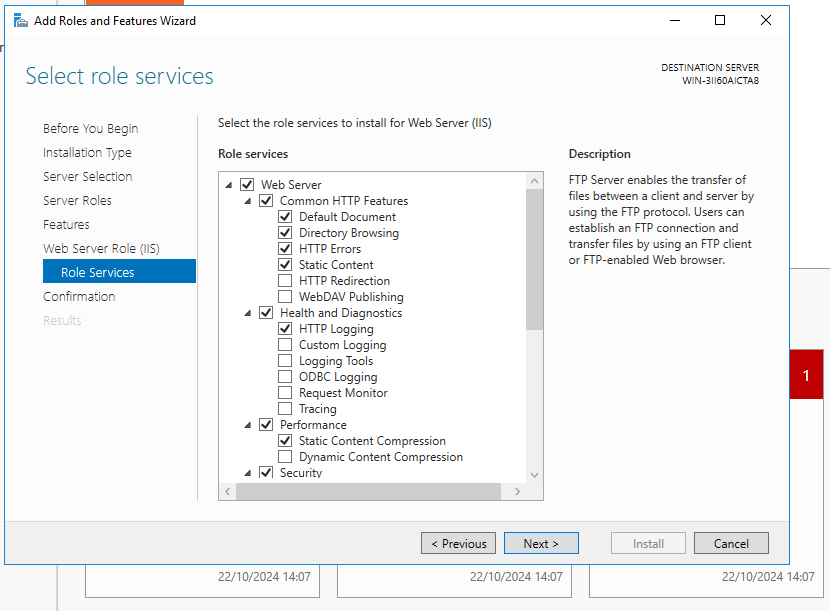830x611 pixels.
Task: Tick the Request Monitor checkbox
Action: [x=285, y=393]
